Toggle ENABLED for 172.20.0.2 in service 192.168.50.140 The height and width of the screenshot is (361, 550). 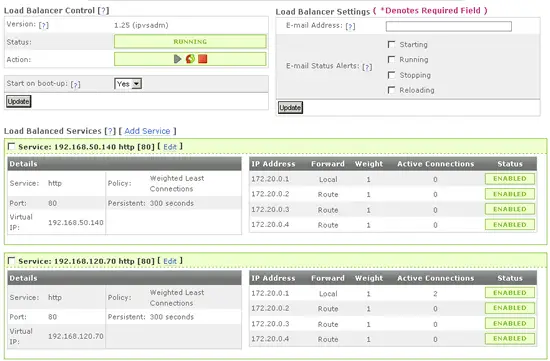[x=510, y=194]
